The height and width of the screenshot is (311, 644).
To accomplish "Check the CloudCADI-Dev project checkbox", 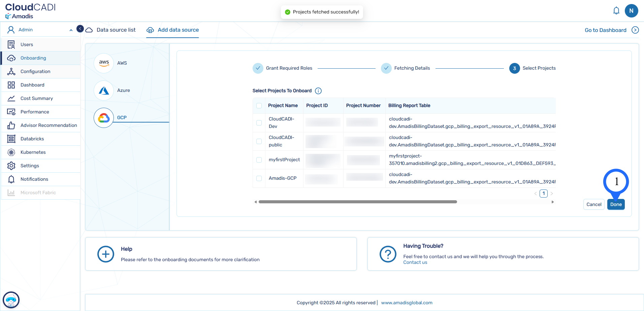I will click(259, 123).
